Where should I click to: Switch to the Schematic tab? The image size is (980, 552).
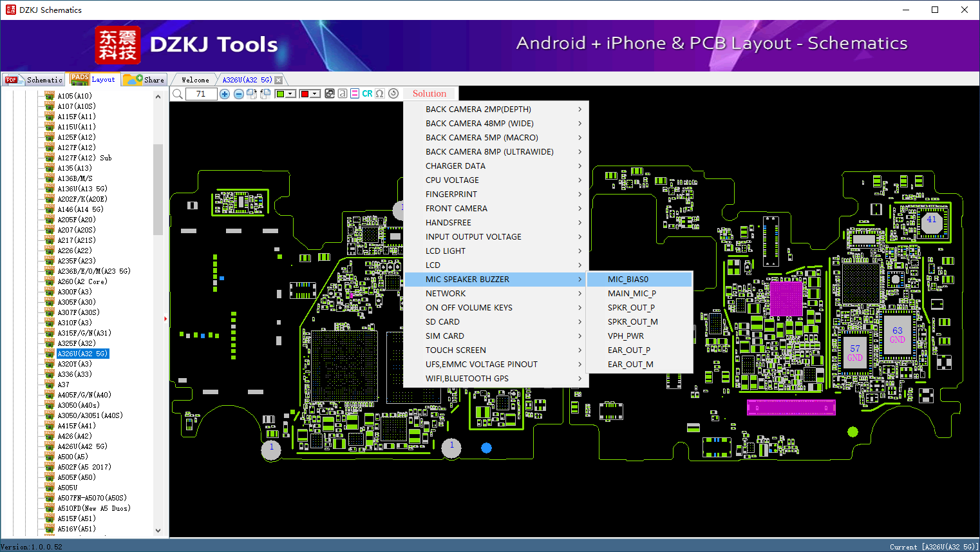pyautogui.click(x=33, y=80)
